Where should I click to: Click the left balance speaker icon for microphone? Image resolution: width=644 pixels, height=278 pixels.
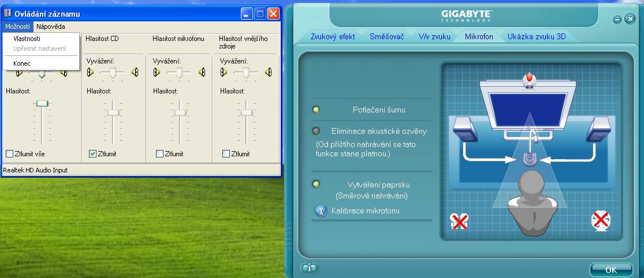tap(157, 73)
